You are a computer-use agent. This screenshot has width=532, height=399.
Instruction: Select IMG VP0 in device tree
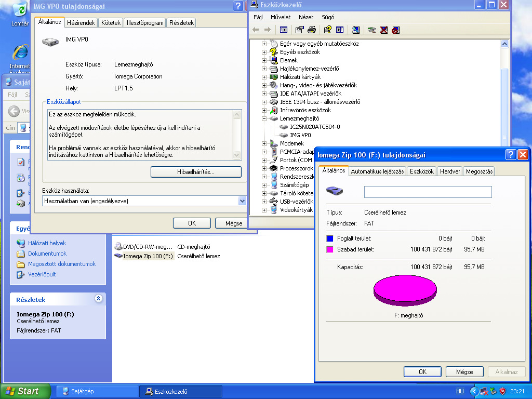(300, 135)
